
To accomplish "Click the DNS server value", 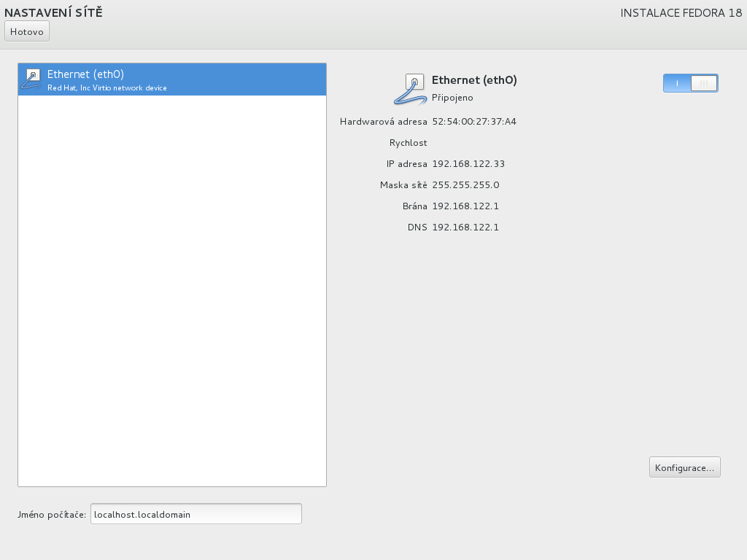I will pos(465,227).
